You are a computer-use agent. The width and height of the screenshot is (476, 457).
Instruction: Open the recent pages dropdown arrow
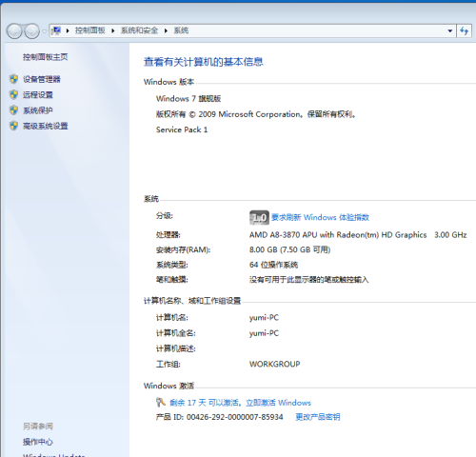pyautogui.click(x=45, y=31)
